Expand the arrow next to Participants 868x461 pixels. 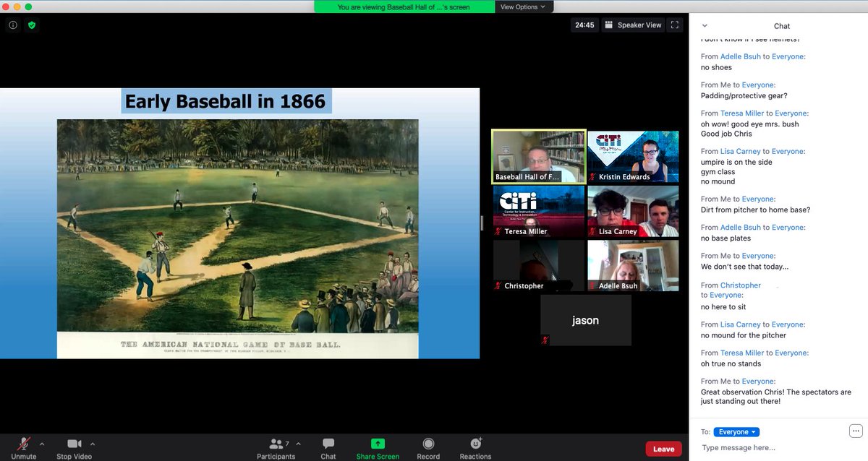[x=298, y=444]
